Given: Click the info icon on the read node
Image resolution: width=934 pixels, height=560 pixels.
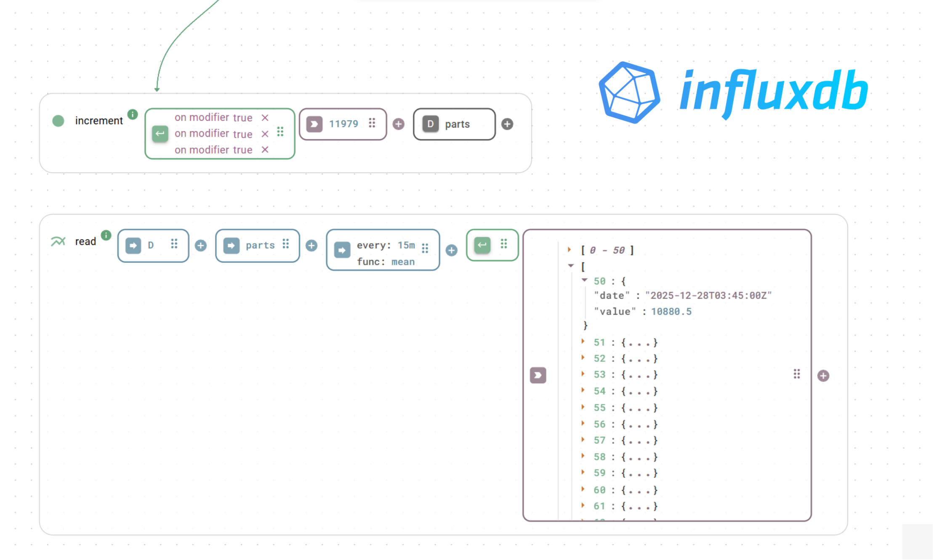Looking at the screenshot, I should tap(106, 235).
